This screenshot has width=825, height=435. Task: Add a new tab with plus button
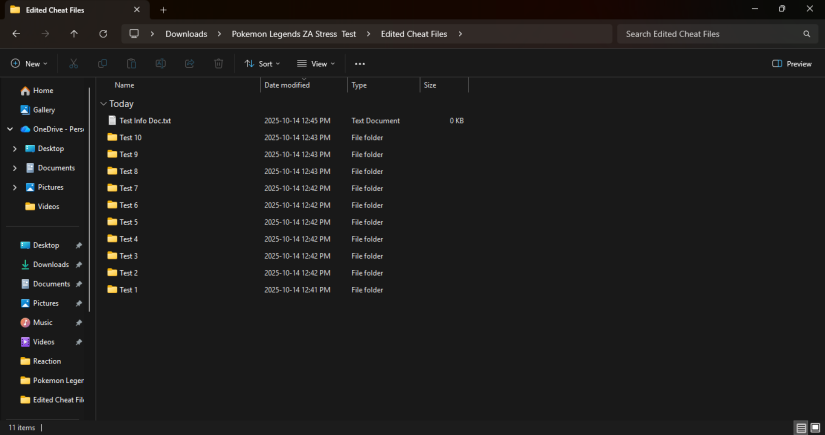(x=163, y=10)
